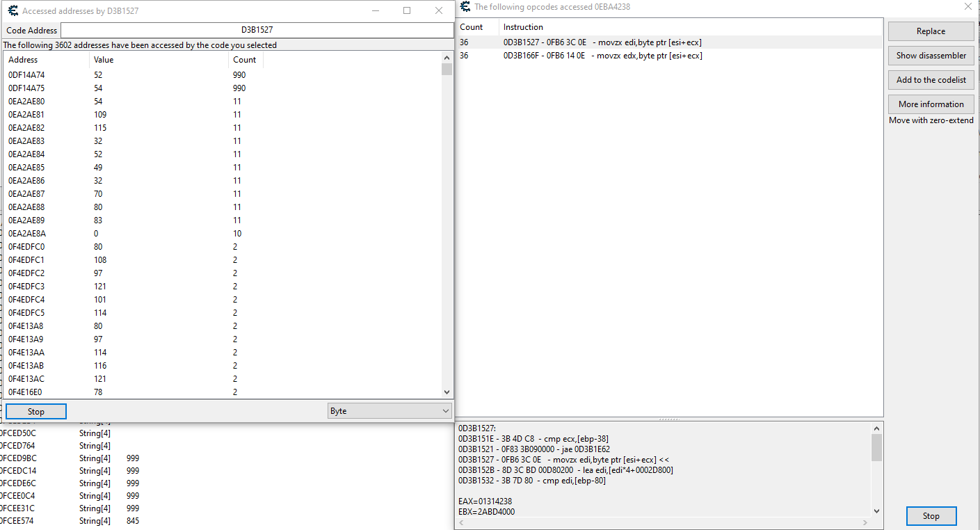Close the opcodes accessed window

tap(967, 7)
